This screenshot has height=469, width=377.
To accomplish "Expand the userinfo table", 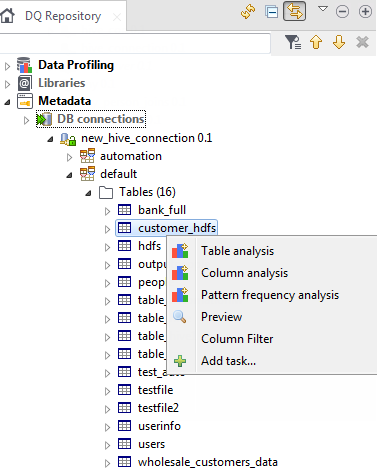I will coord(107,427).
